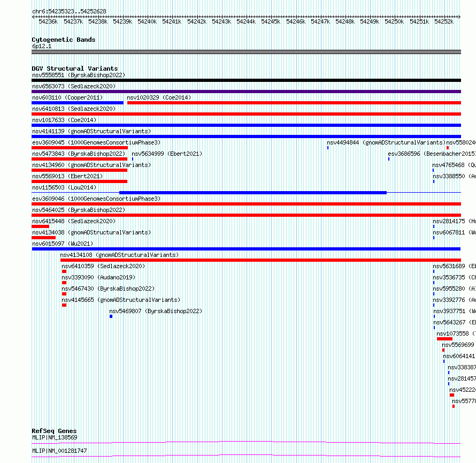Select nsv5467430 (ByrskaBishop2022) label
This screenshot has height=463, width=476.
tap(108, 289)
